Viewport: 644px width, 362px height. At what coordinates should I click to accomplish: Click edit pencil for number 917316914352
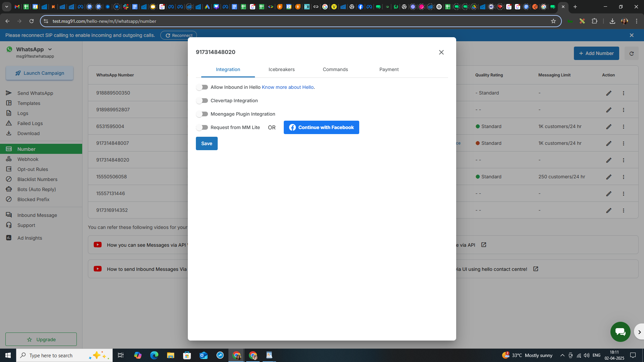(609, 210)
